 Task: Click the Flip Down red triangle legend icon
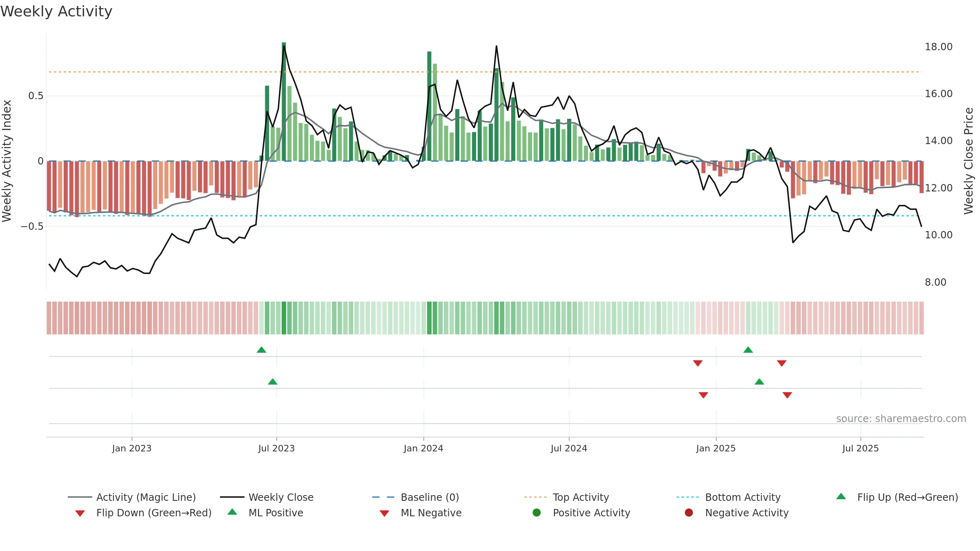(80, 513)
